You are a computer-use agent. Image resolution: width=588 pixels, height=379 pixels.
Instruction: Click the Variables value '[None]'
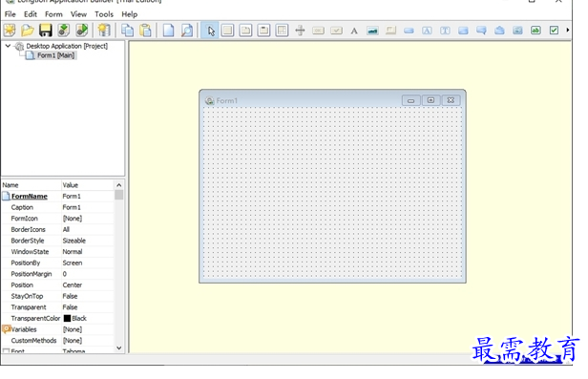(73, 329)
